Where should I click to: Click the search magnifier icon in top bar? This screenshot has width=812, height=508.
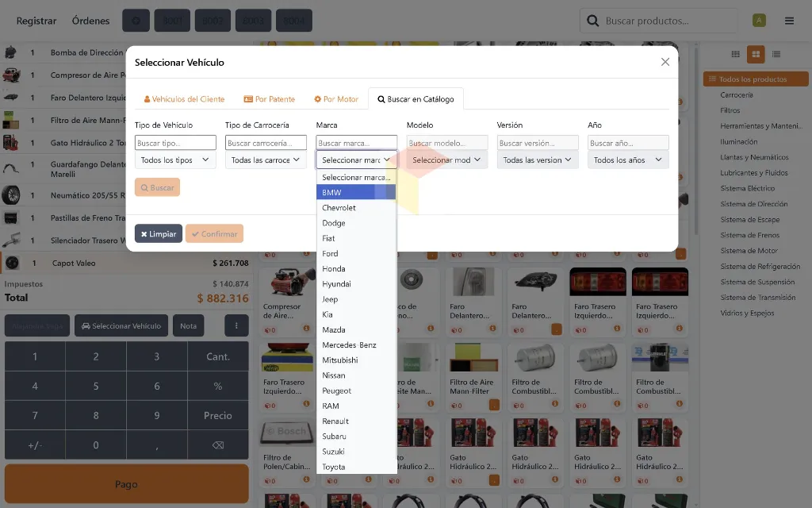coord(592,21)
